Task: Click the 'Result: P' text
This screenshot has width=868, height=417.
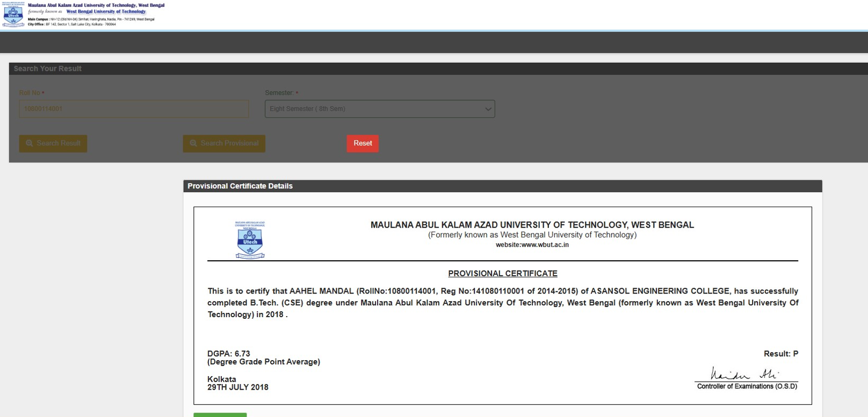Action: coord(781,354)
